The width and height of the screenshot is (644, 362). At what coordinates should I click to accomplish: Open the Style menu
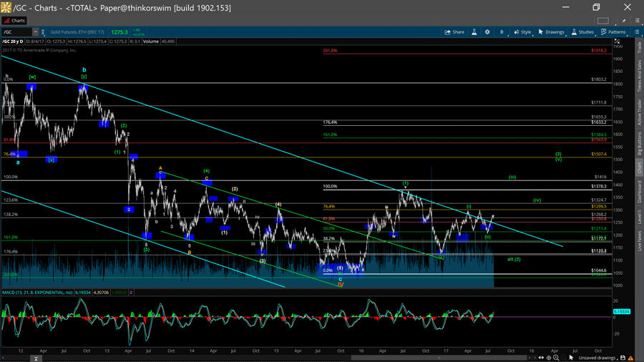tap(522, 32)
